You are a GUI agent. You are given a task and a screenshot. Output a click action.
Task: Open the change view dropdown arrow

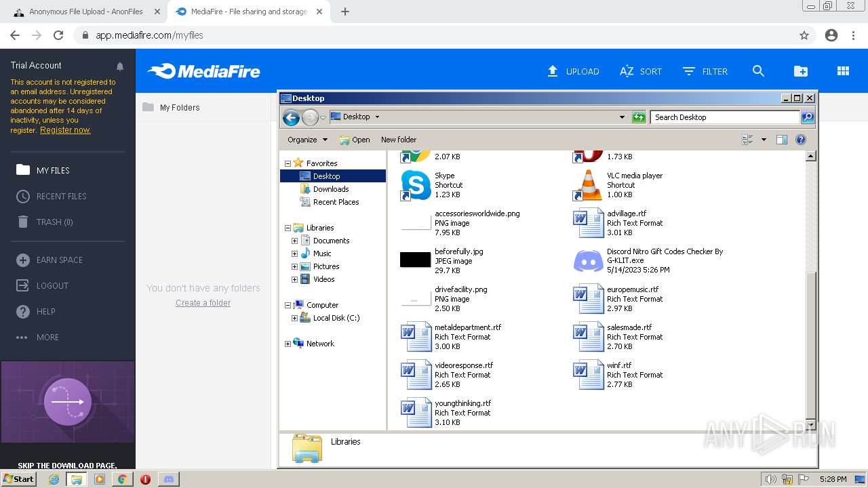[x=764, y=140]
